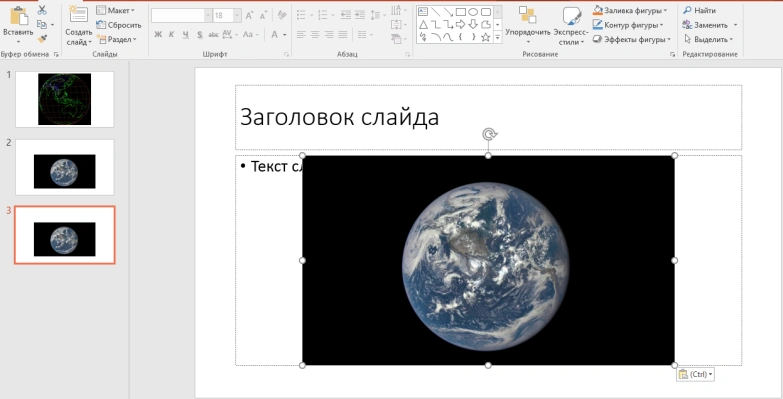Center align text in paragraph group
Viewport: 783px width, 399px height.
[x=315, y=34]
